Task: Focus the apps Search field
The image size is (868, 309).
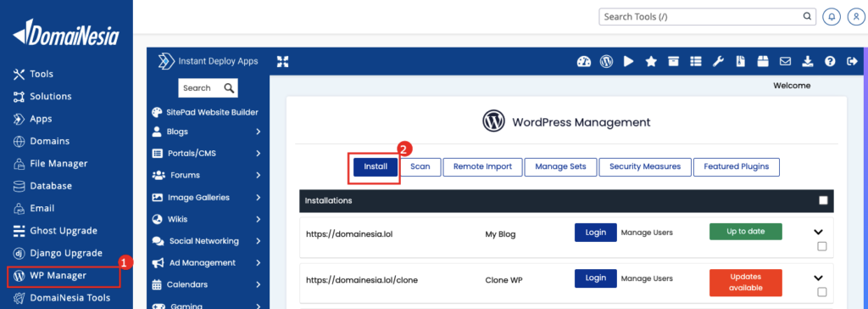Action: click(x=208, y=87)
